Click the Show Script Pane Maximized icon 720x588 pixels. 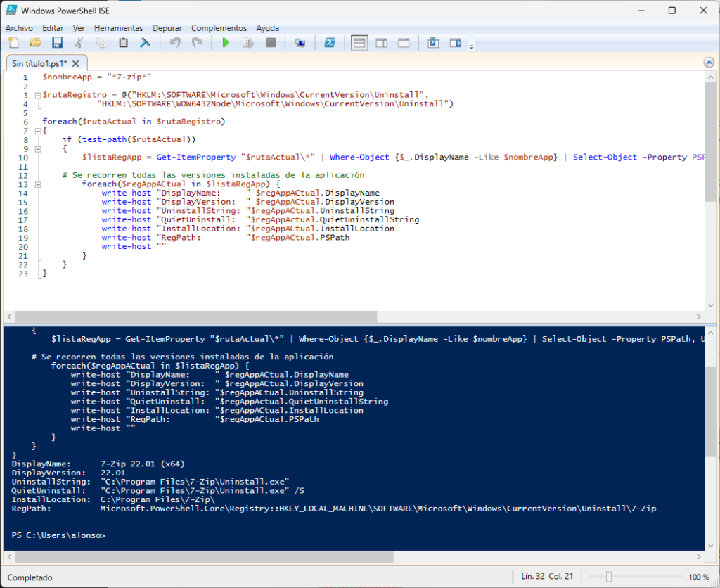[x=404, y=42]
